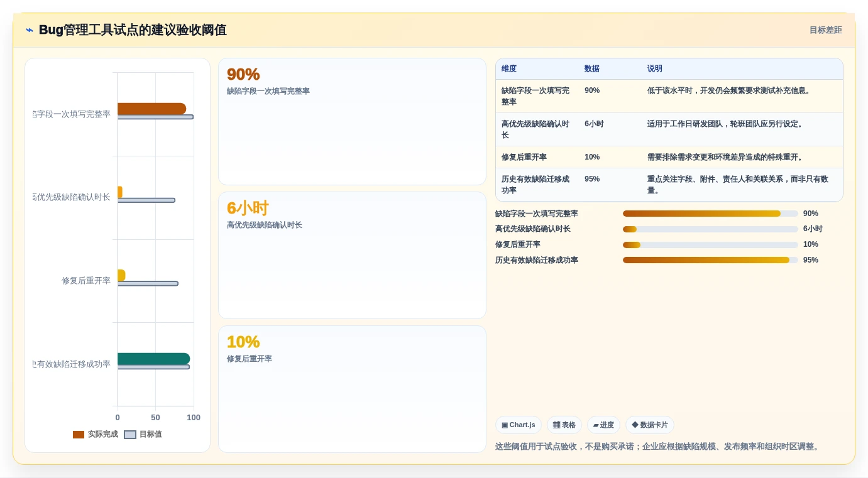Click the x-axis label 100

click(194, 418)
